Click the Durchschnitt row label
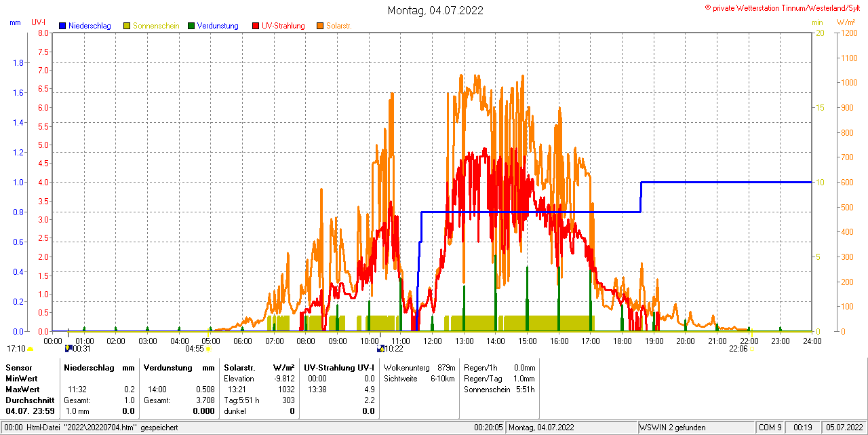This screenshot has width=868, height=435. click(x=29, y=400)
